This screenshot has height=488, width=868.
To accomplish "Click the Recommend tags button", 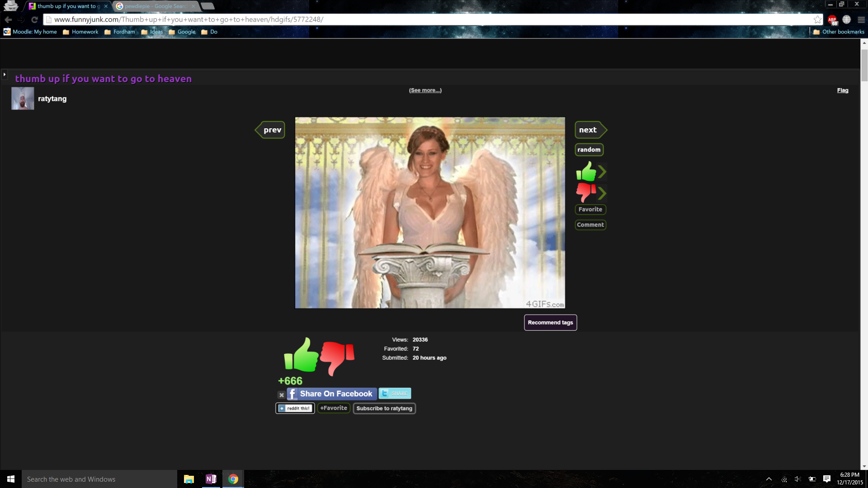I will coord(550,323).
